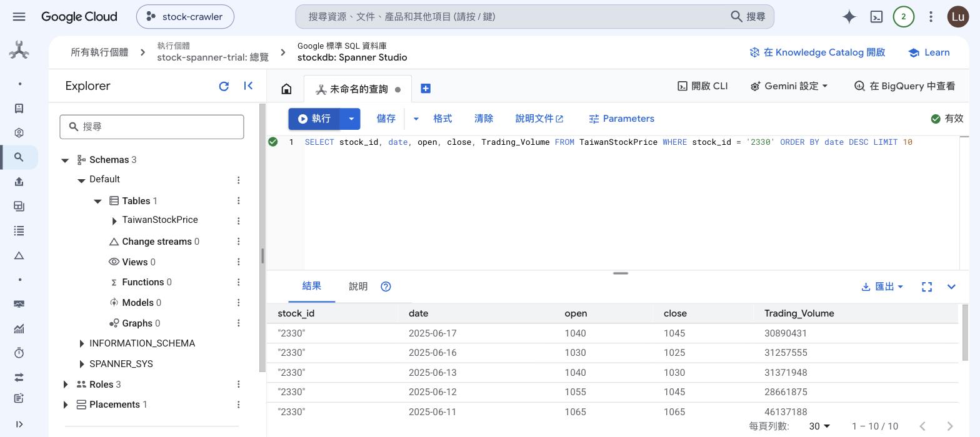The width and height of the screenshot is (980, 437).
Task: Focus the Explorer 搜尋 search field
Action: click(x=152, y=127)
